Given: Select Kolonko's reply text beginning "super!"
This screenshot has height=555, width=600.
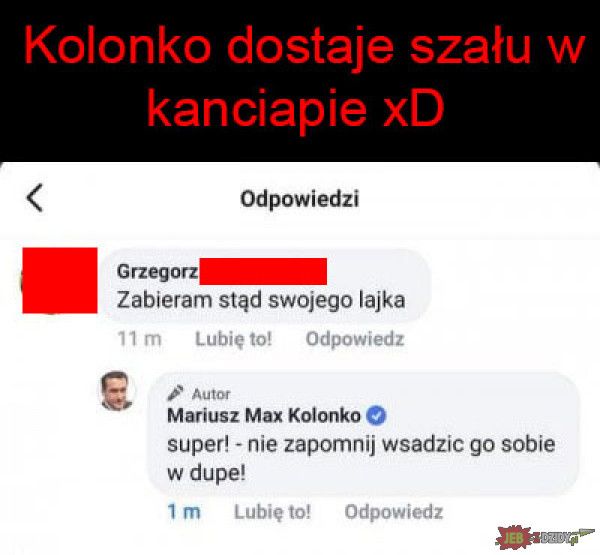Looking at the screenshot, I should click(x=361, y=459).
